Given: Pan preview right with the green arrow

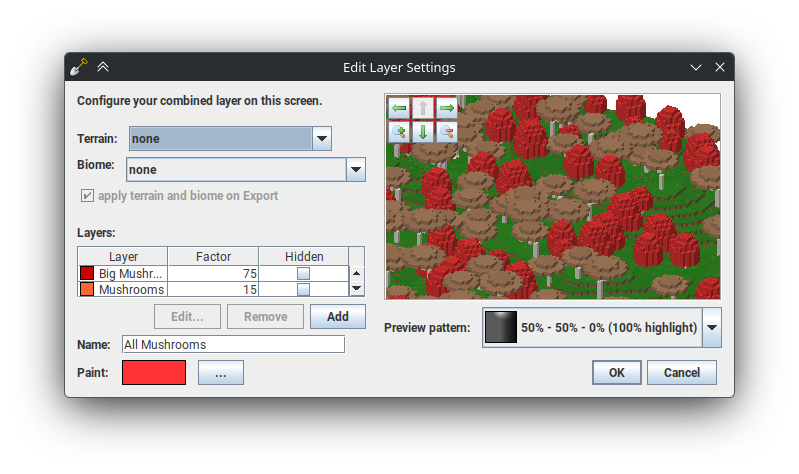Looking at the screenshot, I should [447, 108].
